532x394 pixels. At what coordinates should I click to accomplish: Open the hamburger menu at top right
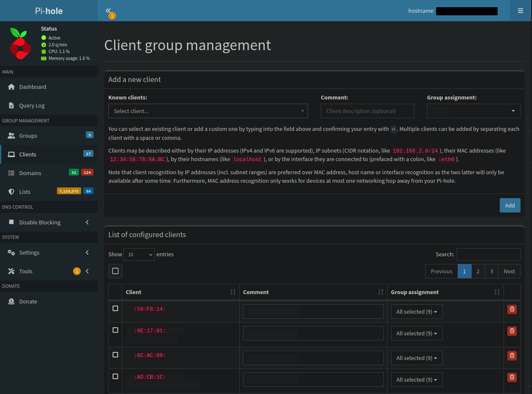(x=521, y=11)
